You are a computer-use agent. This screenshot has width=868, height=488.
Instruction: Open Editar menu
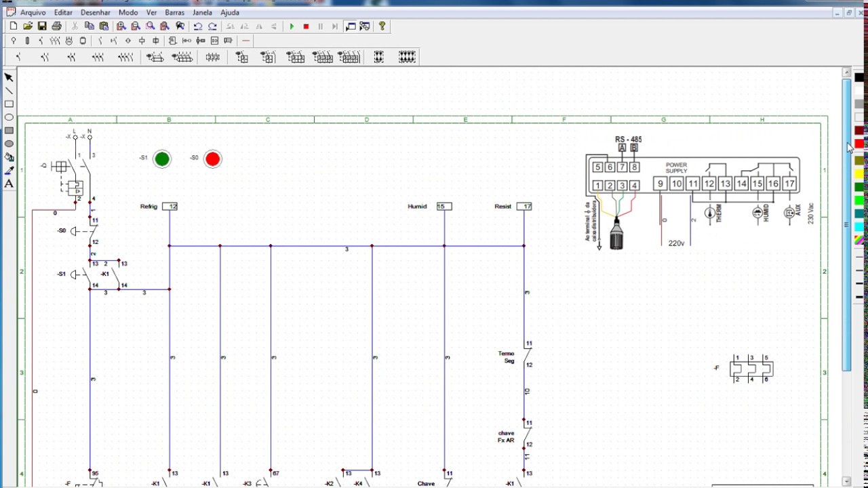(63, 13)
